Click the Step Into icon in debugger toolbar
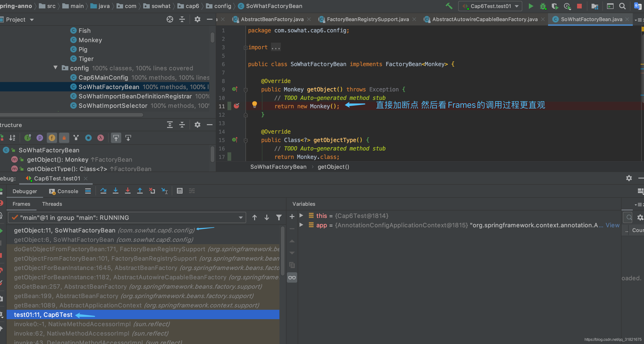This screenshot has height=344, width=644. 116,191
